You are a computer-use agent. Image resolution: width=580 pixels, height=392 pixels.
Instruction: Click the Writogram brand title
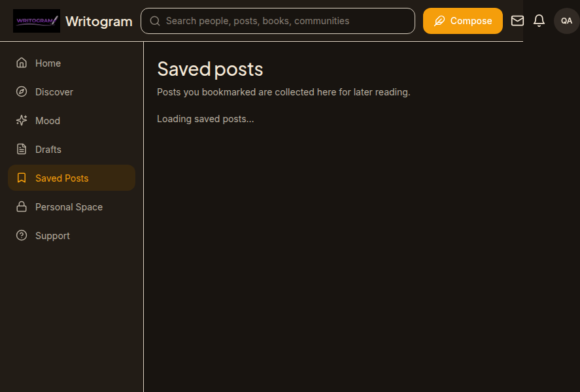pos(99,22)
